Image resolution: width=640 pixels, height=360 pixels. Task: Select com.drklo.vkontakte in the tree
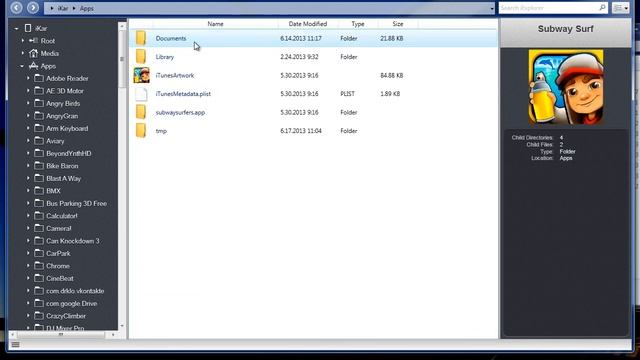[75, 291]
